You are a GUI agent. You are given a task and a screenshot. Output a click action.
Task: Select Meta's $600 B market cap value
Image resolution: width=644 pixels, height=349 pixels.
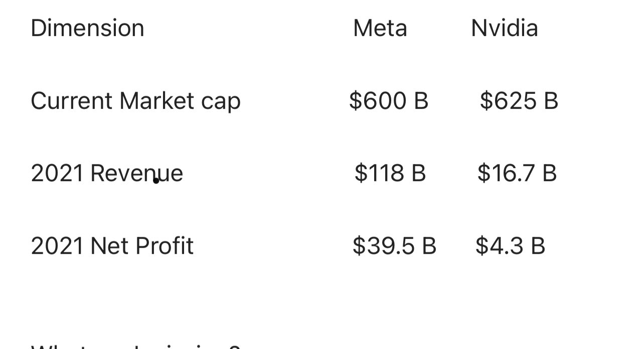(389, 100)
